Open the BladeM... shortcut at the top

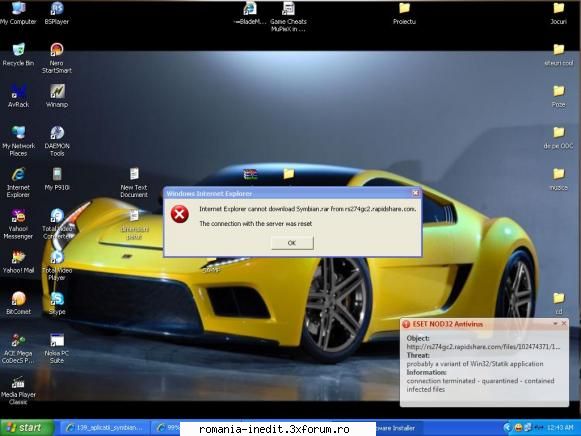click(250, 13)
